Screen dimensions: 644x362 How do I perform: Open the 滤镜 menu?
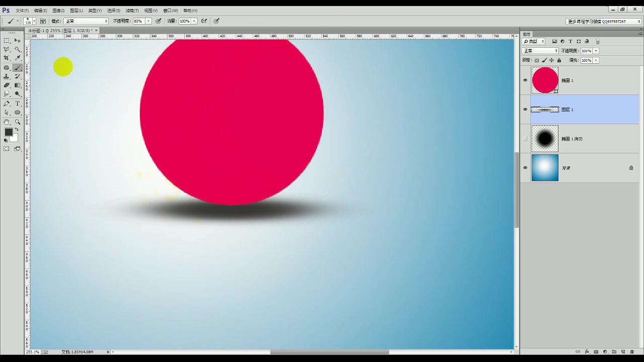click(131, 10)
